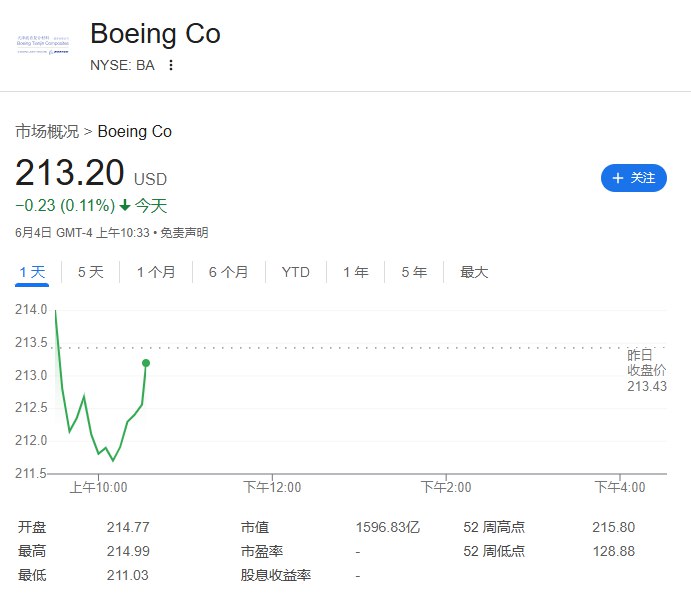Click the 下午12:00 time axis marker

pos(272,487)
